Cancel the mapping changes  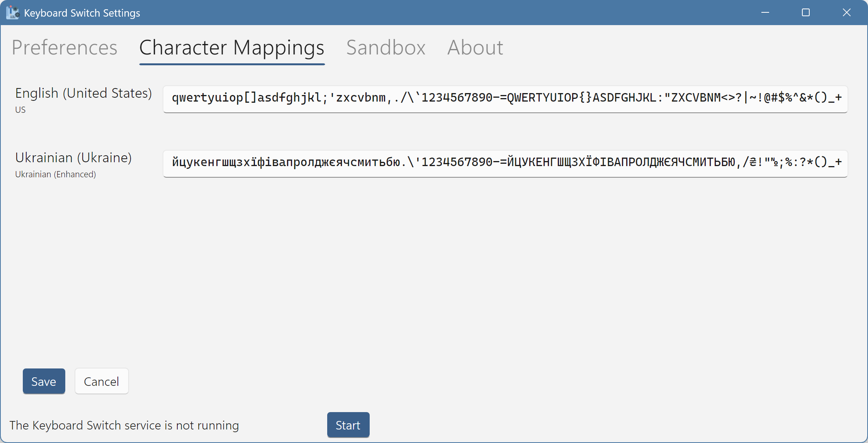tap(102, 381)
